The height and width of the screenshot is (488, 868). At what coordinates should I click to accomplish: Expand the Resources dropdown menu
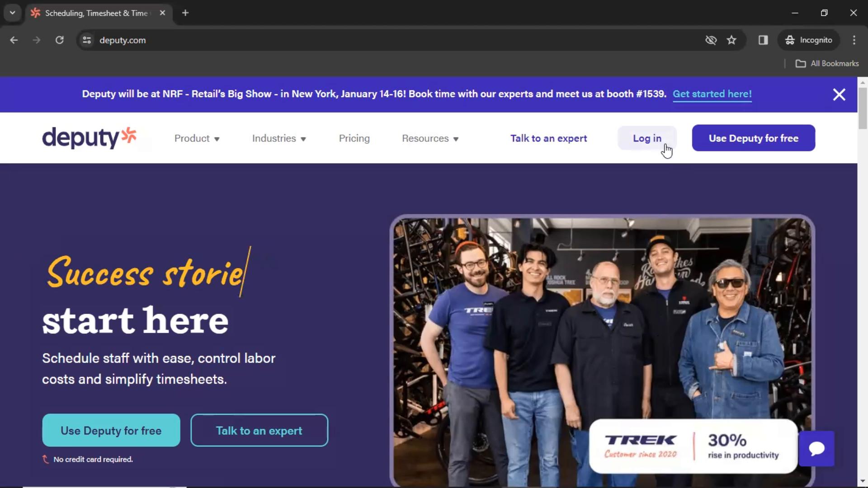pyautogui.click(x=428, y=138)
